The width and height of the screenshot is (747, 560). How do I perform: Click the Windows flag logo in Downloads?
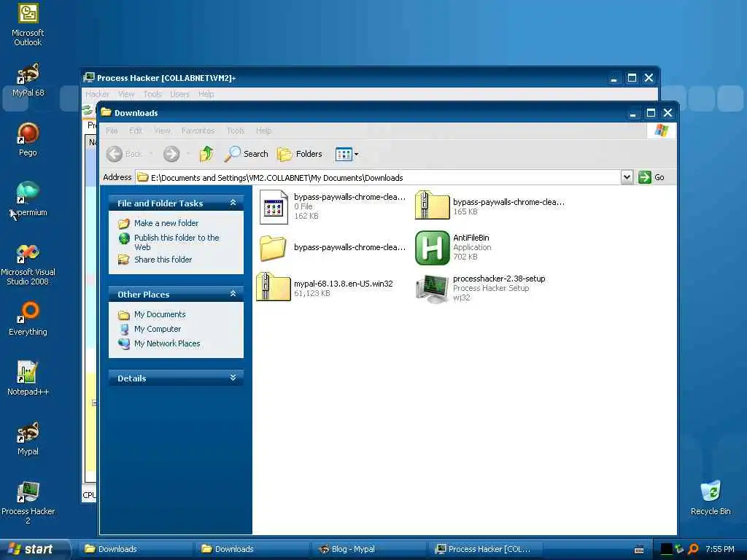(661, 130)
